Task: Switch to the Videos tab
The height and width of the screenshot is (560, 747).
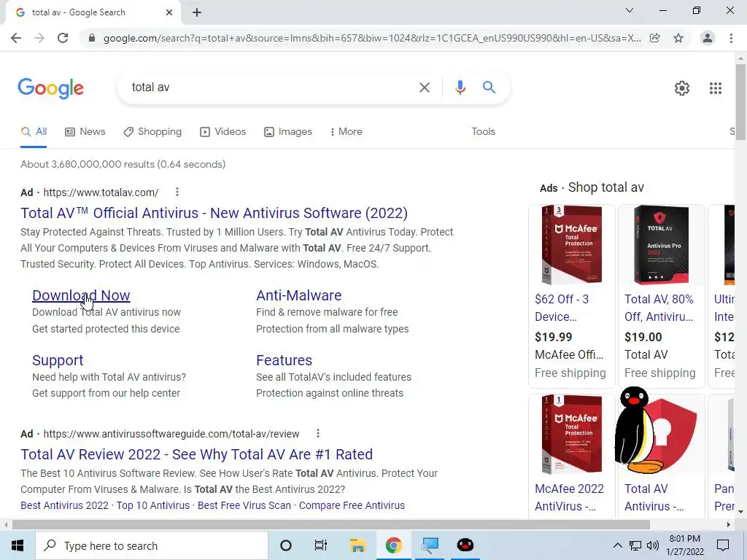Action: (x=222, y=132)
